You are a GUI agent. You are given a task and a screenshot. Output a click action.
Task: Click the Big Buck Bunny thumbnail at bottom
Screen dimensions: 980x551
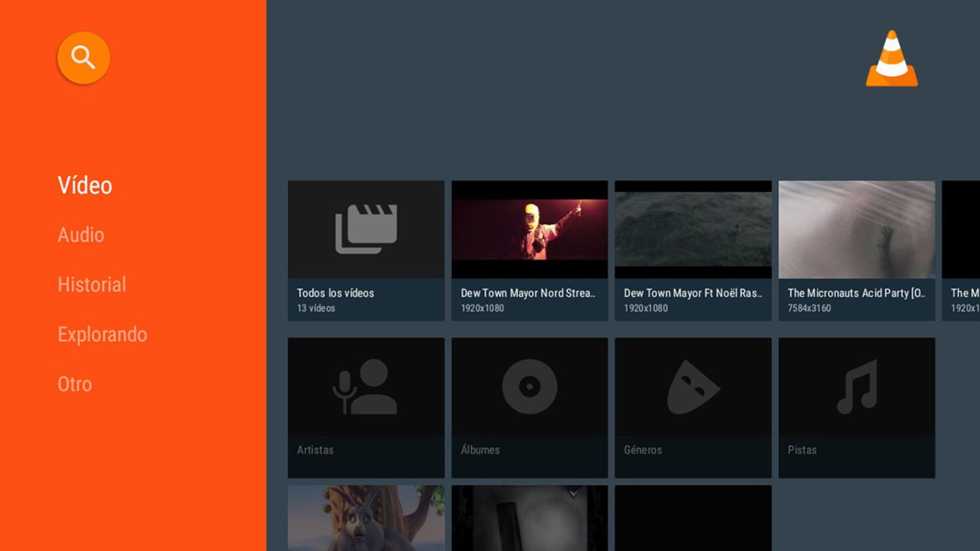point(365,520)
